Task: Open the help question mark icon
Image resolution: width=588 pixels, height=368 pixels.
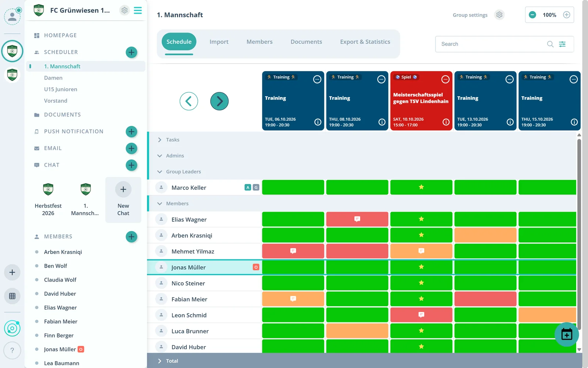Action: pos(12,350)
